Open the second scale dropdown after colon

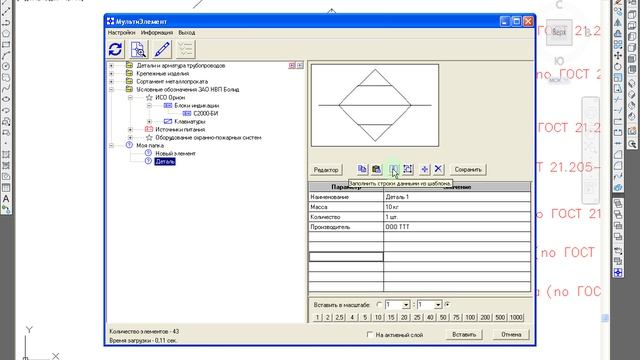click(438, 305)
